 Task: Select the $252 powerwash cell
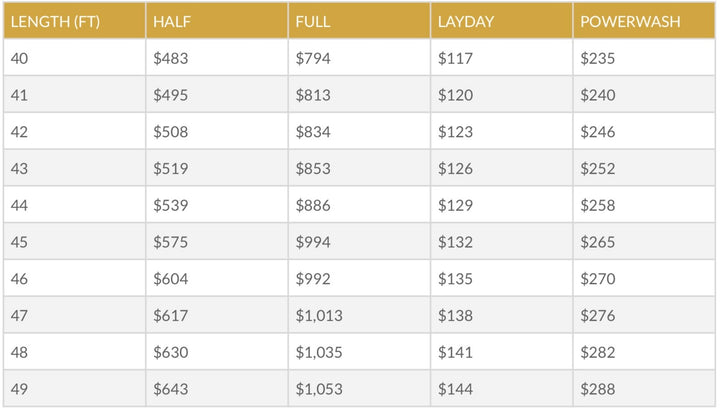[598, 169]
